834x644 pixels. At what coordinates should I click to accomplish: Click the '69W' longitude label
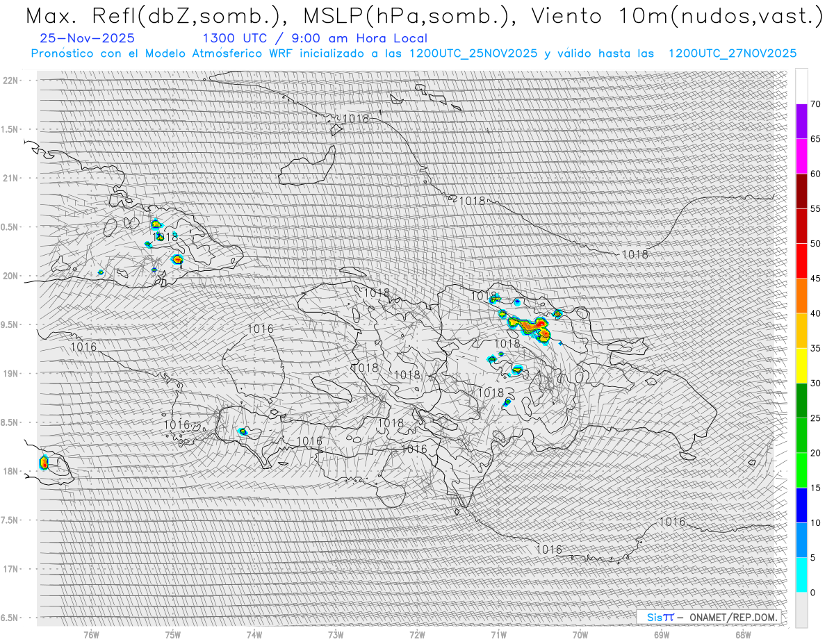coord(662,634)
